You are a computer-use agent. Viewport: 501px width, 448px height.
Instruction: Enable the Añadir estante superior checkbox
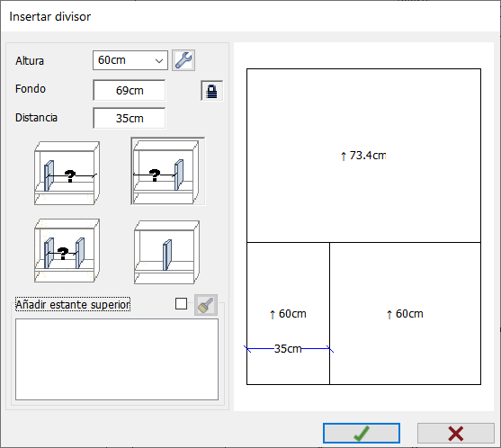181,303
